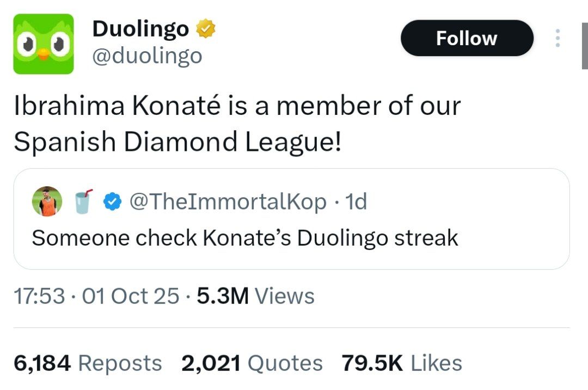Click the Duolingo display name
Image resolution: width=588 pixels, height=390 pixels.
140,29
